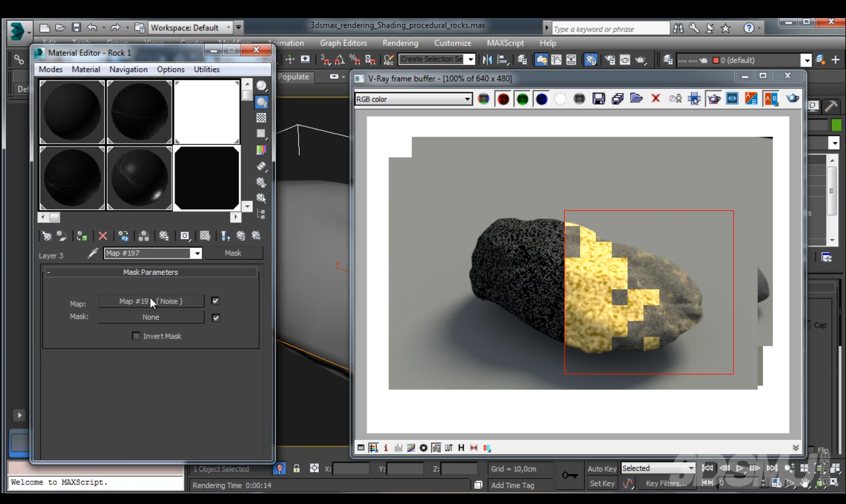Play the animation with the play button

click(740, 468)
